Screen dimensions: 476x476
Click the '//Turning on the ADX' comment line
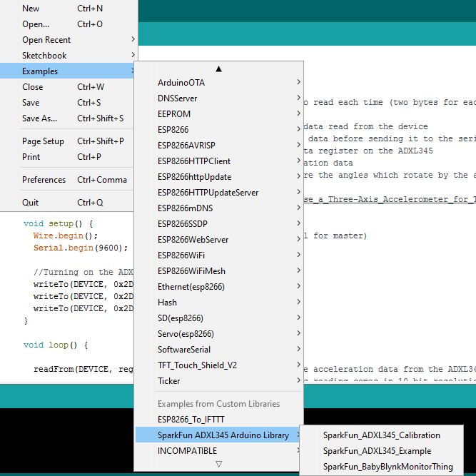pos(83,273)
